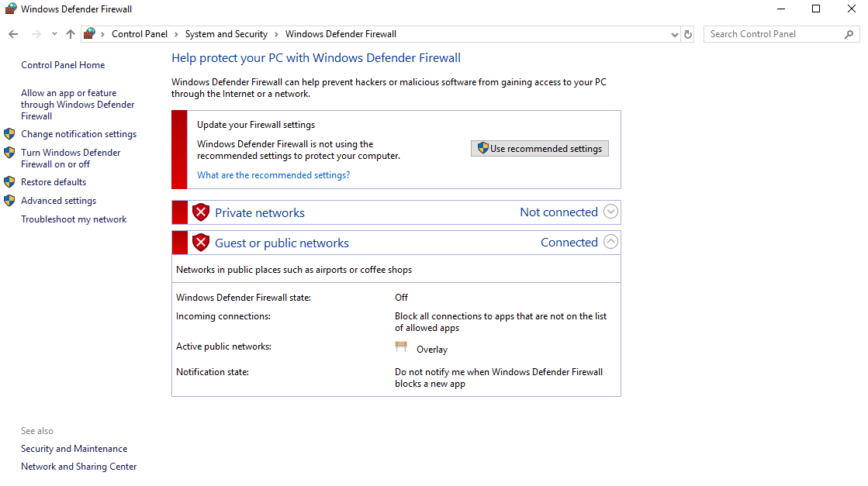The width and height of the screenshot is (868, 486).
Task: Click red shield icon for Guest or public networks
Action: (x=201, y=242)
